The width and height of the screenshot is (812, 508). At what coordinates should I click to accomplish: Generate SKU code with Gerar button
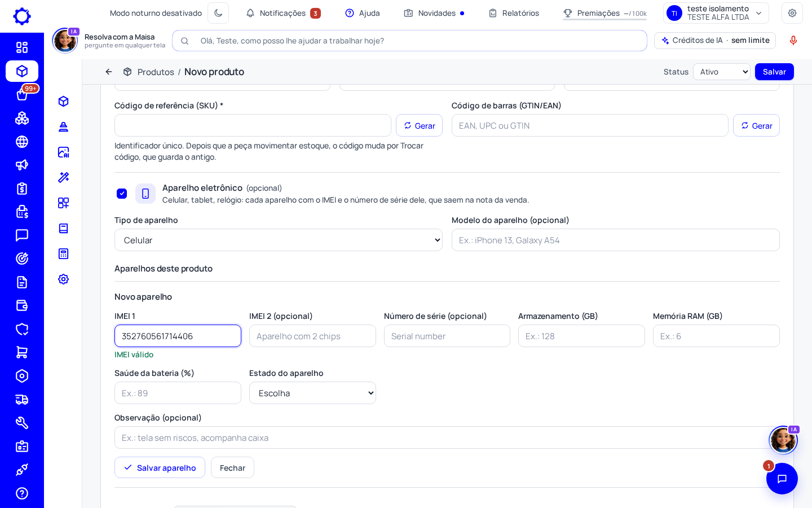point(419,125)
